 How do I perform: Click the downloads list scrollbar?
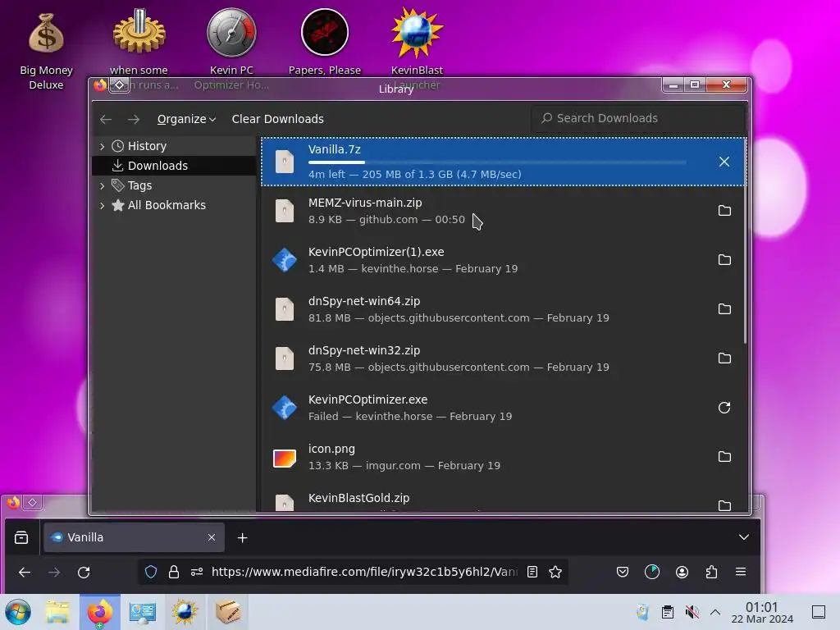coord(745,241)
